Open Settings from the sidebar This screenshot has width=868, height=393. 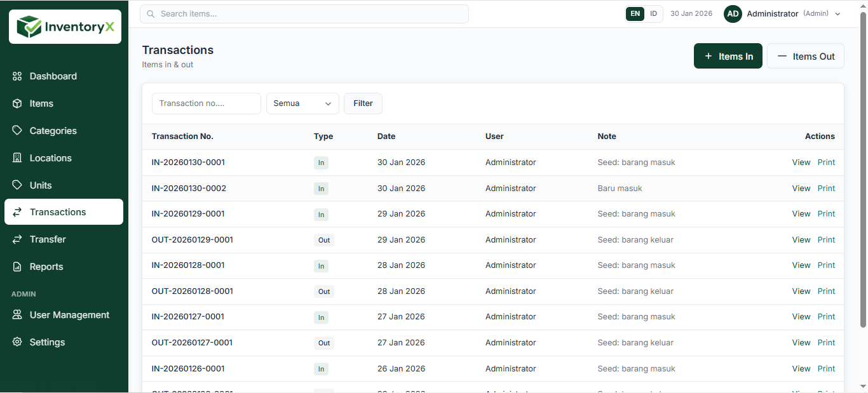coord(47,342)
